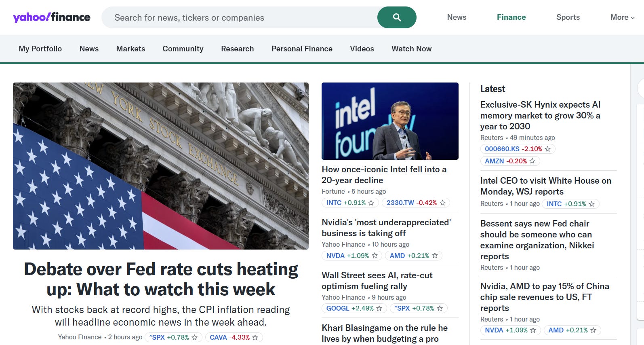The height and width of the screenshot is (345, 644).
Task: Star the INTC chip beside Intel CEO story
Action: coord(591,204)
